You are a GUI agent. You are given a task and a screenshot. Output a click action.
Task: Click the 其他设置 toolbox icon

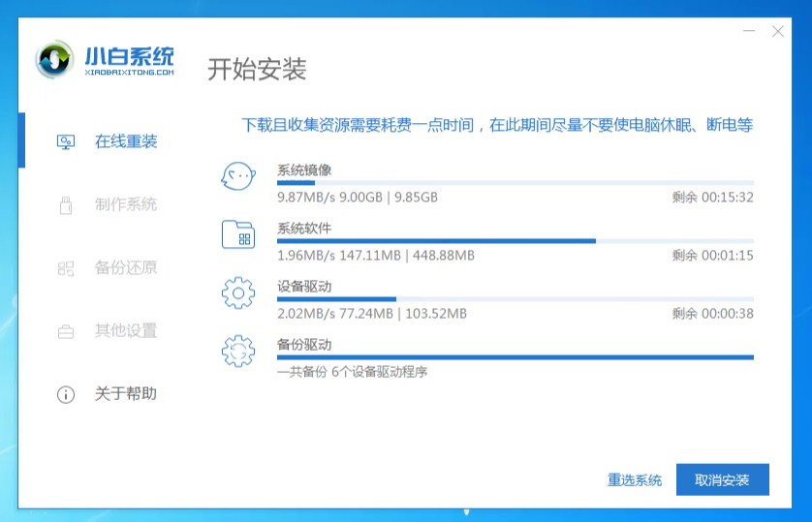tap(66, 331)
